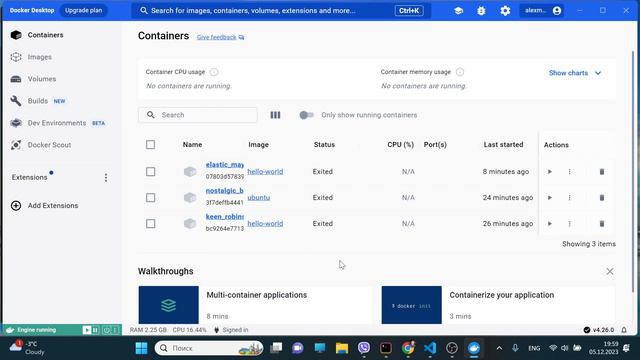
Task: Open Containerize your application walkthrough thumbnail
Action: pos(411,305)
